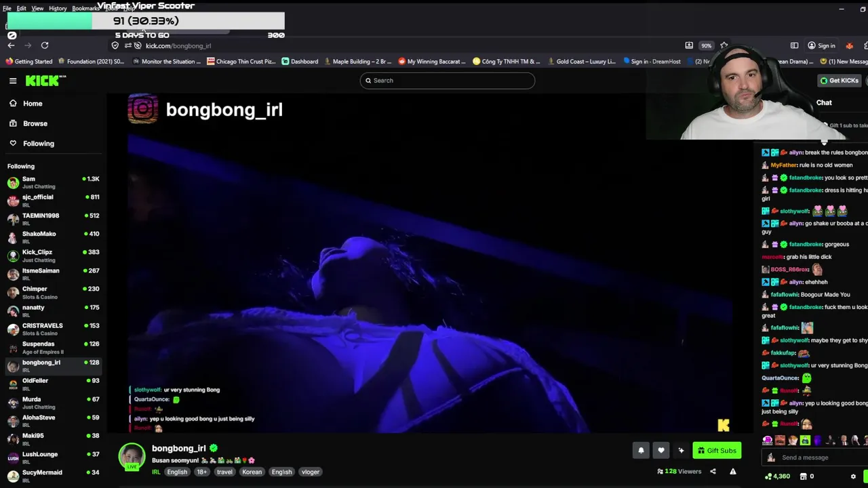Click the IRL category link
This screenshot has height=488, width=868.
(156, 472)
